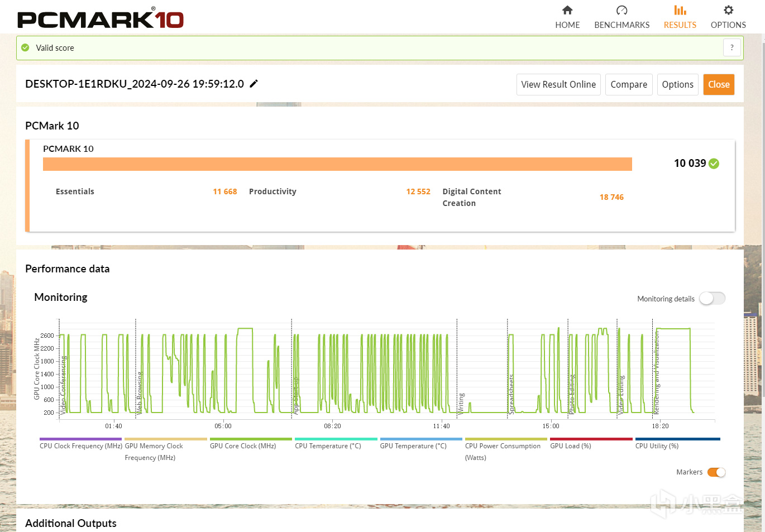The height and width of the screenshot is (532, 765).
Task: Select CPU Utility (%) legend entry
Action: pyautogui.click(x=677, y=444)
